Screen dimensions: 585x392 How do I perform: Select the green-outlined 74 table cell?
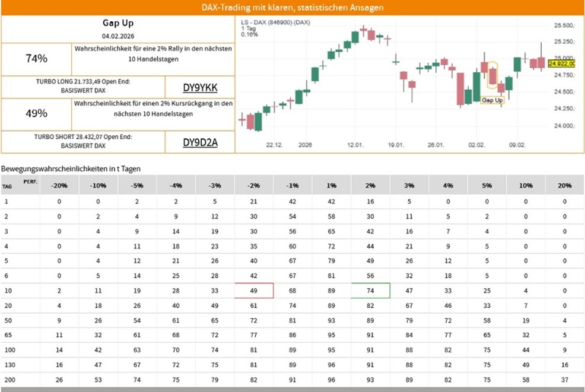[x=370, y=291]
